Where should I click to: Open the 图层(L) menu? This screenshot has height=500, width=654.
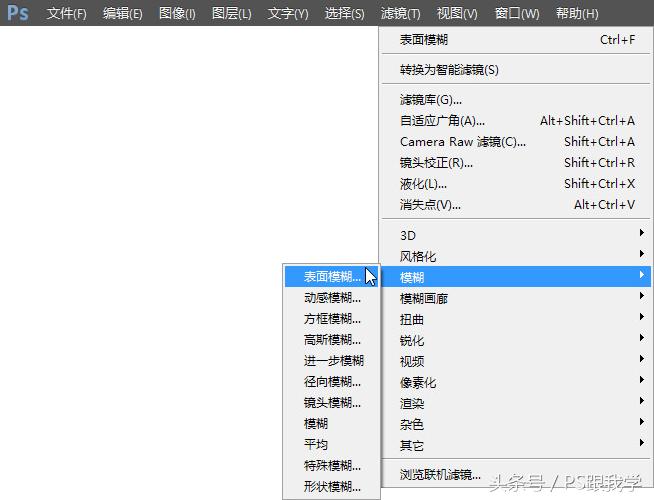[x=231, y=13]
